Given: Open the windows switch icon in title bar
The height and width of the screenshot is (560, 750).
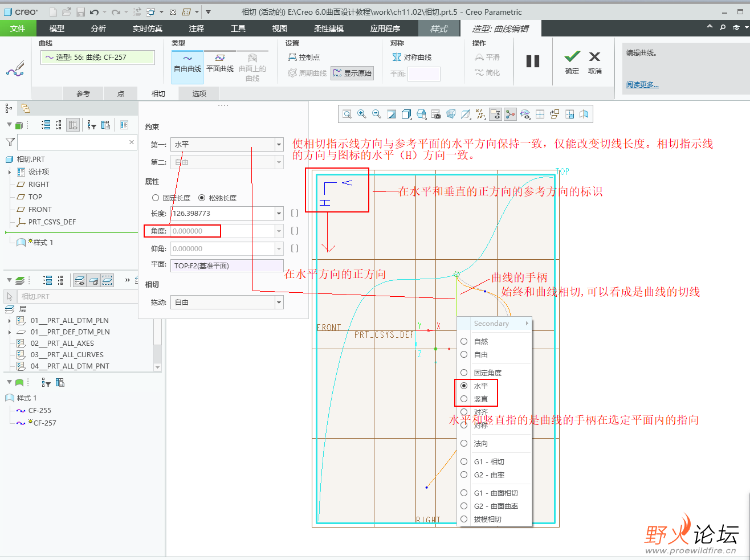Looking at the screenshot, I should point(151,11).
